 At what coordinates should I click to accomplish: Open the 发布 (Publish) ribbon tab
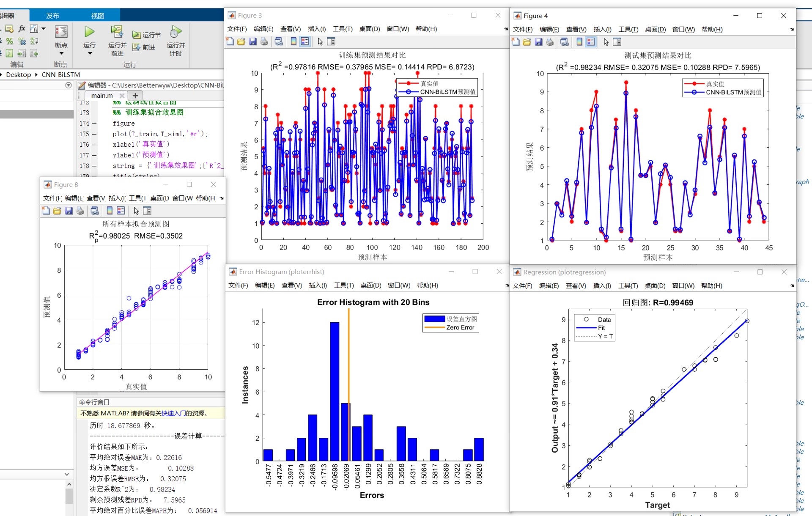click(x=53, y=16)
